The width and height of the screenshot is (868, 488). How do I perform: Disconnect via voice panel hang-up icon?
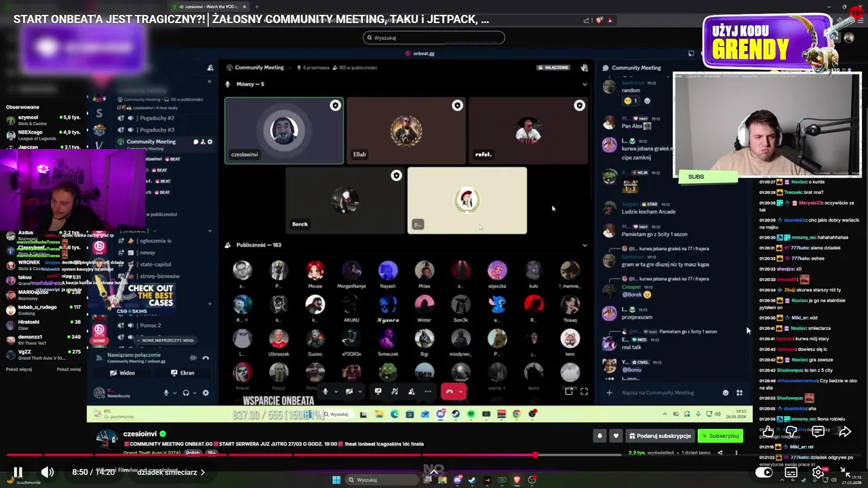[205, 357]
